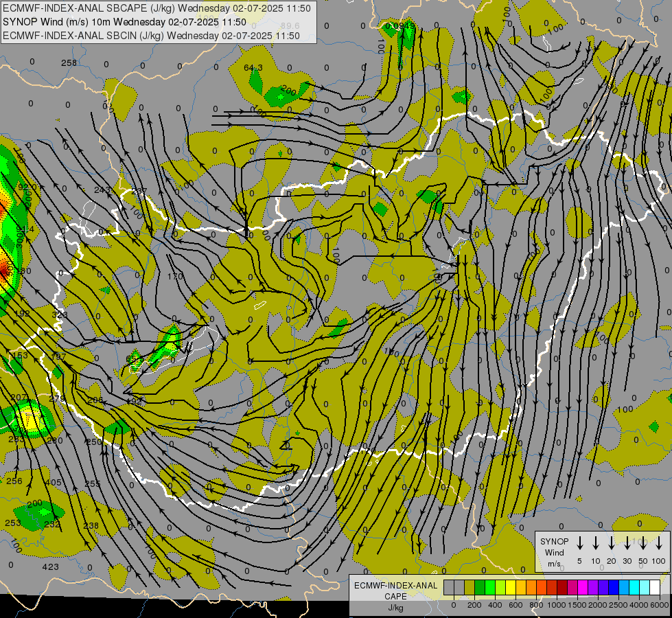672x618 pixels.
Task: Click the 423 value on the map
Action: coord(50,567)
